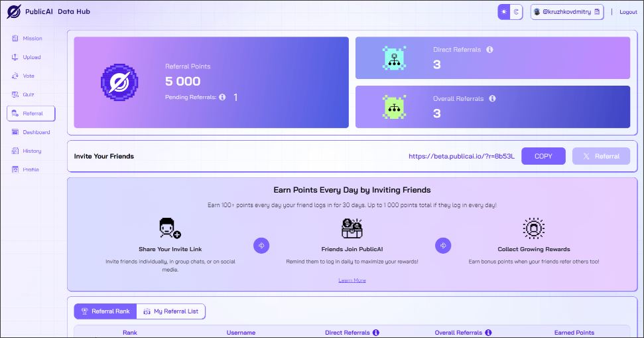Switch to My Referral List tab
The image size is (644, 338).
tap(171, 311)
